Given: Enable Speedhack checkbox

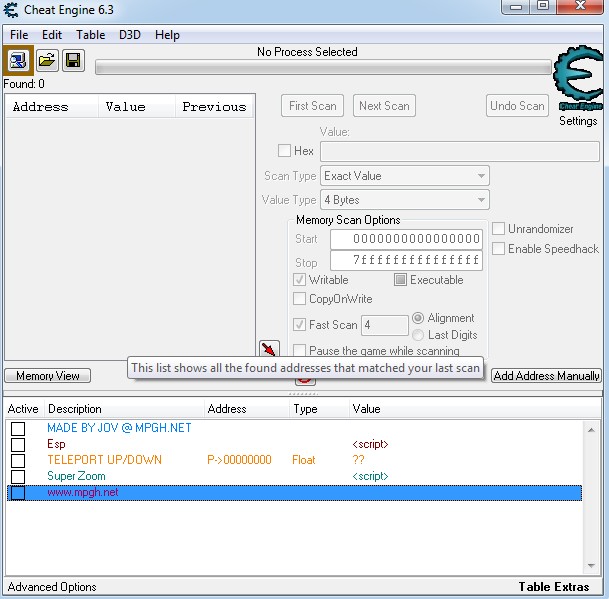Looking at the screenshot, I should click(498, 249).
